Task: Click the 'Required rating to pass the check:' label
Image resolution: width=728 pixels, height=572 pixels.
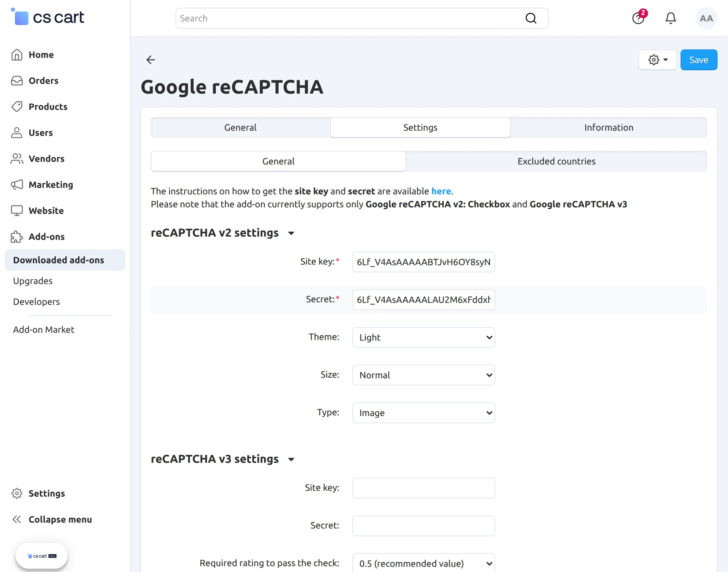Action: click(269, 563)
